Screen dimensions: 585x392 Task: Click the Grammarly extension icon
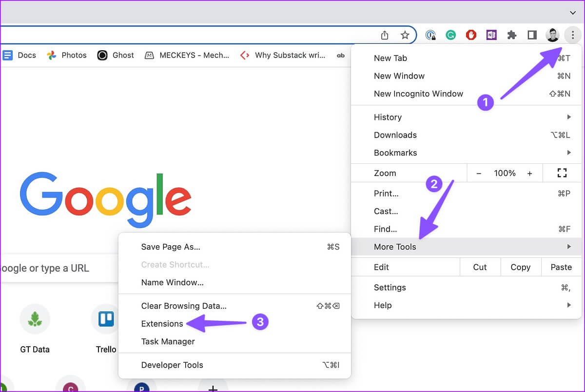451,35
